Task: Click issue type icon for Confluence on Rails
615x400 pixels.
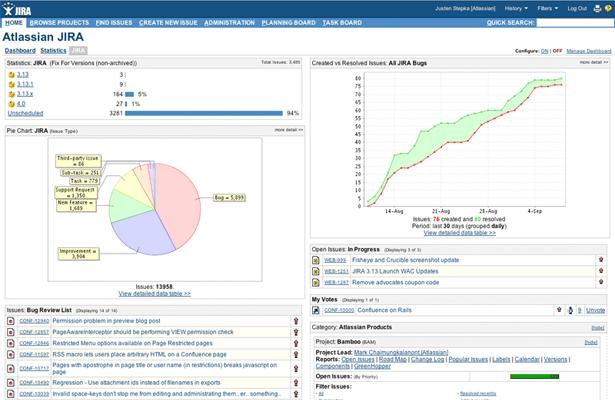Action: click(316, 310)
